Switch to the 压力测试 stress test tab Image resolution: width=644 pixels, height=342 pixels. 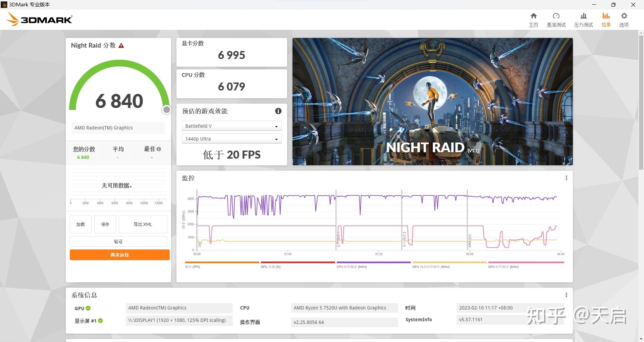(583, 19)
